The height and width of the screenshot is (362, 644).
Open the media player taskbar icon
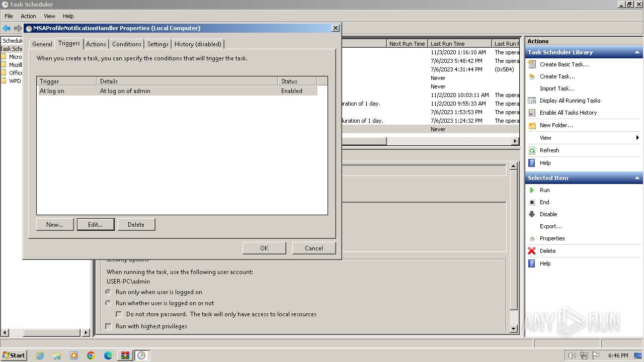click(x=74, y=355)
